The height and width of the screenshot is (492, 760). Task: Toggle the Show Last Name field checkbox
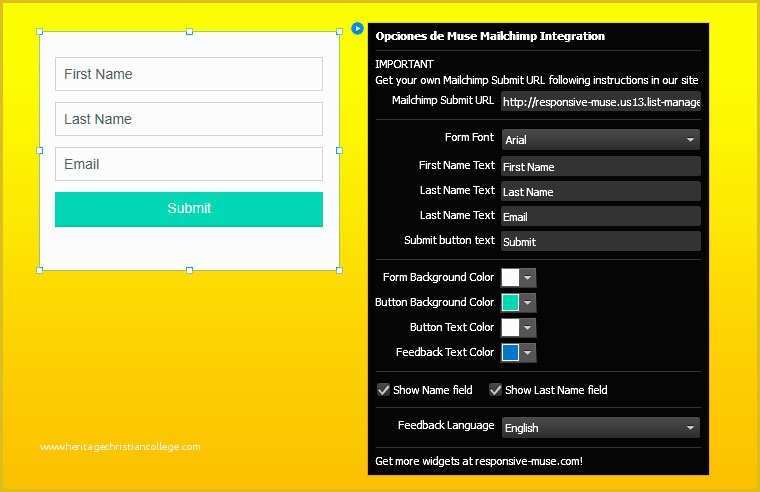(495, 390)
